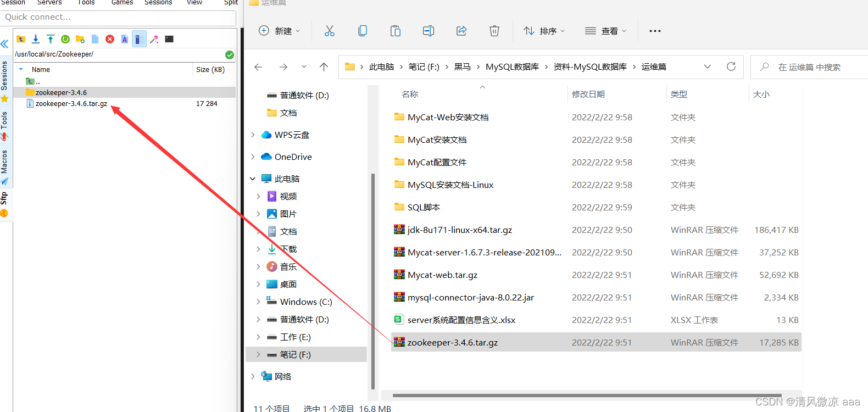Refresh the SFTP folder with green icon
The height and width of the screenshot is (412, 868).
coord(65,39)
